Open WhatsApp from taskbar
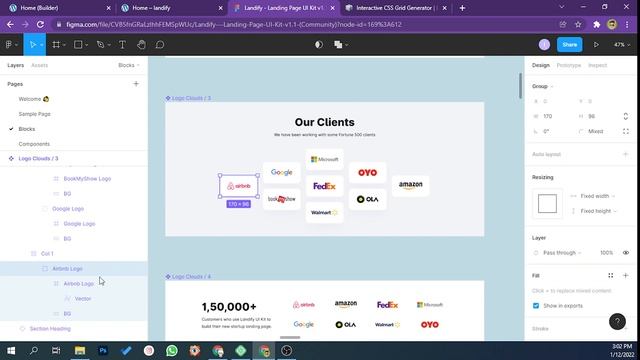Image resolution: width=640 pixels, height=360 pixels. coord(172,351)
